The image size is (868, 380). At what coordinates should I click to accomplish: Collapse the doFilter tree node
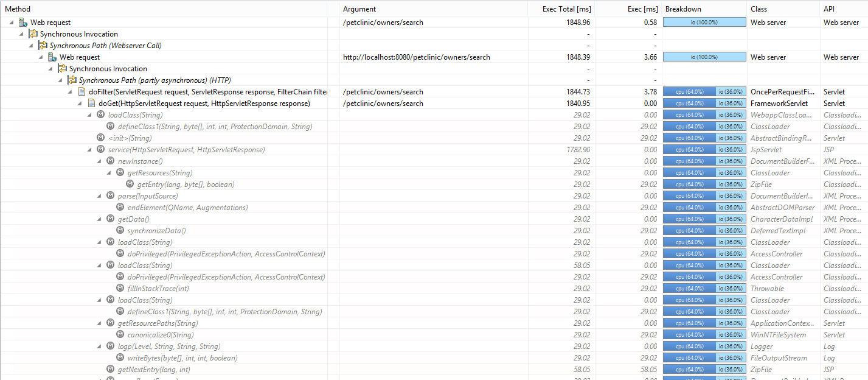tap(71, 92)
